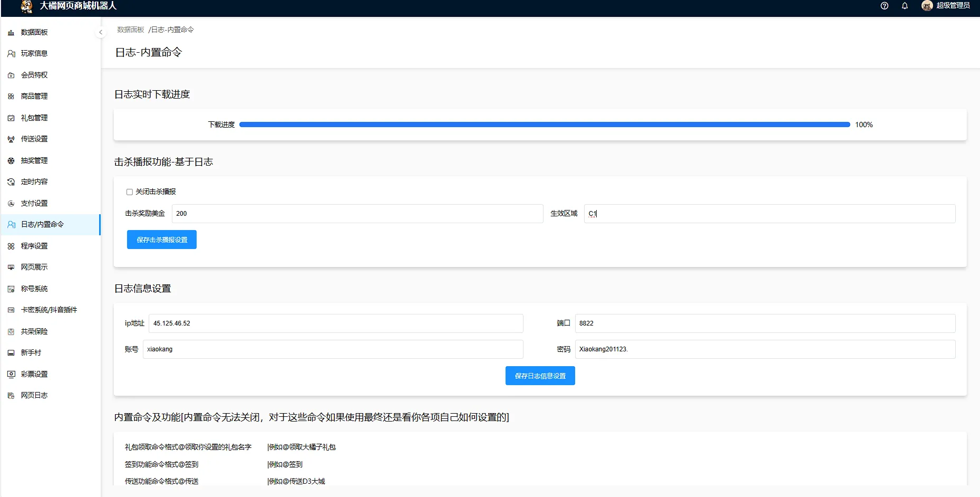Select 卡密系统/抖音插件 in the sidebar

[x=49, y=310]
